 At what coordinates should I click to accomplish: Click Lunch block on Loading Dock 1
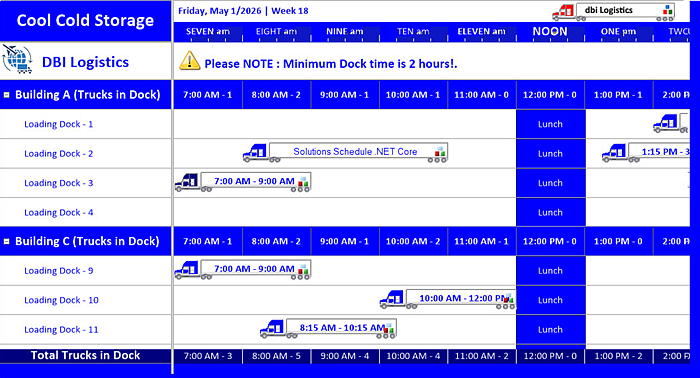pyautogui.click(x=550, y=124)
